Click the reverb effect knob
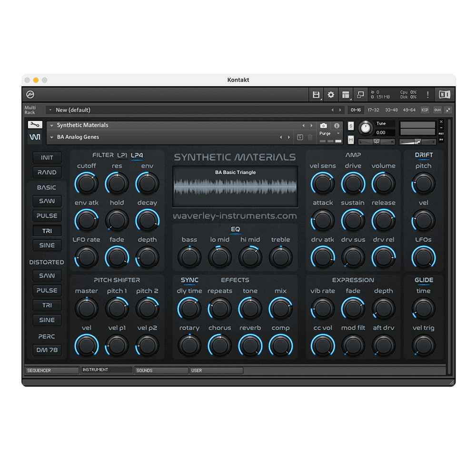 pos(250,346)
